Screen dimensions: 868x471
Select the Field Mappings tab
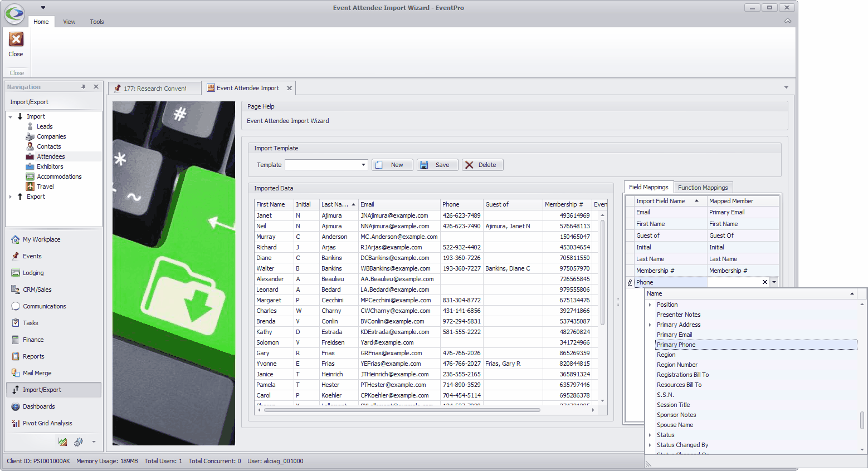coord(648,187)
